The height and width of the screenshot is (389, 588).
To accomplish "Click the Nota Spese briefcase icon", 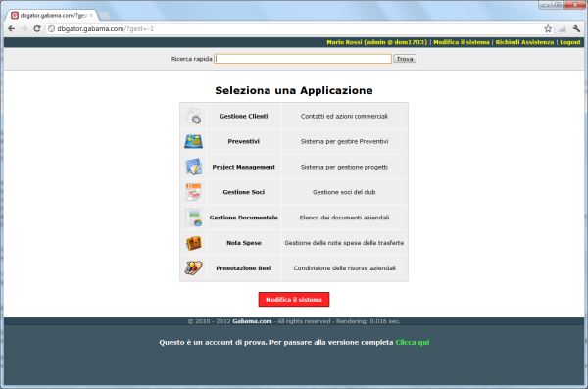I will coord(193,243).
